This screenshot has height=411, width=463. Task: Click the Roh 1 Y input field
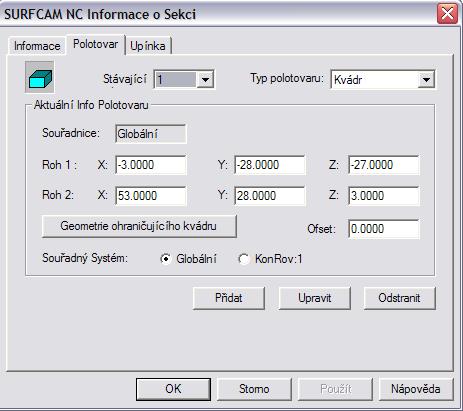point(269,165)
